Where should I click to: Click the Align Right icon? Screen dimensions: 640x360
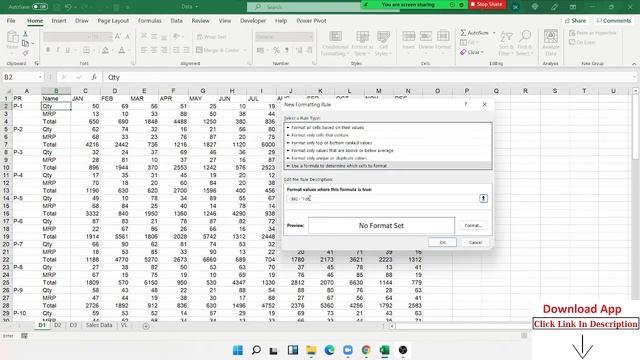coord(164,50)
